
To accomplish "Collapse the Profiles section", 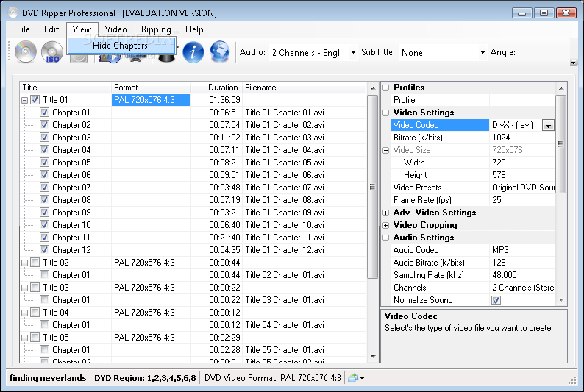I will (386, 88).
